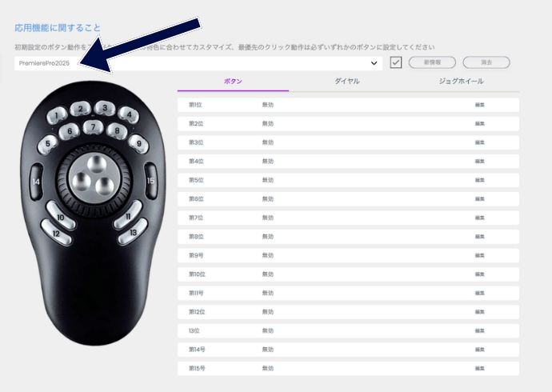Click the 消去 button
Image resolution: width=552 pixels, height=392 pixels.
[x=486, y=62]
